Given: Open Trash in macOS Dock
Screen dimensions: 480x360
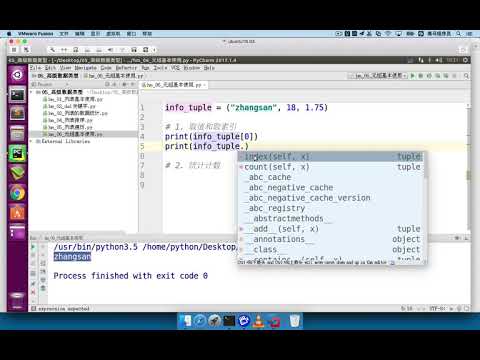Looking at the screenshot, I should tap(295, 321).
